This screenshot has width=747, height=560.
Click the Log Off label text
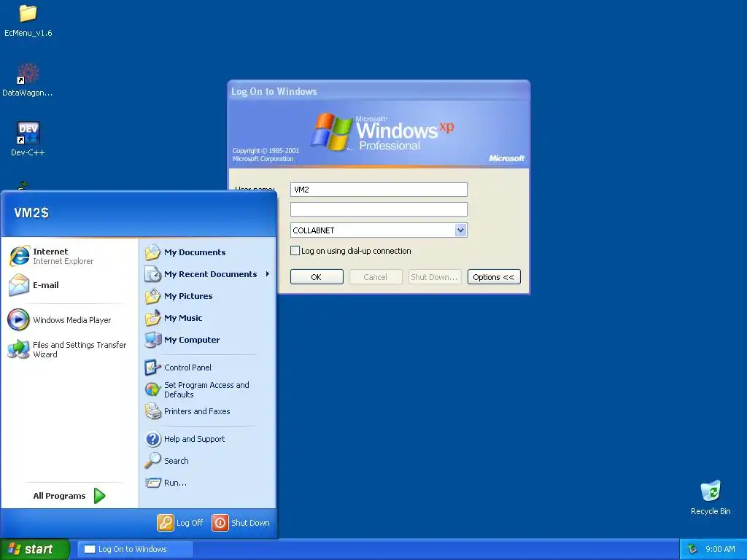pyautogui.click(x=190, y=523)
